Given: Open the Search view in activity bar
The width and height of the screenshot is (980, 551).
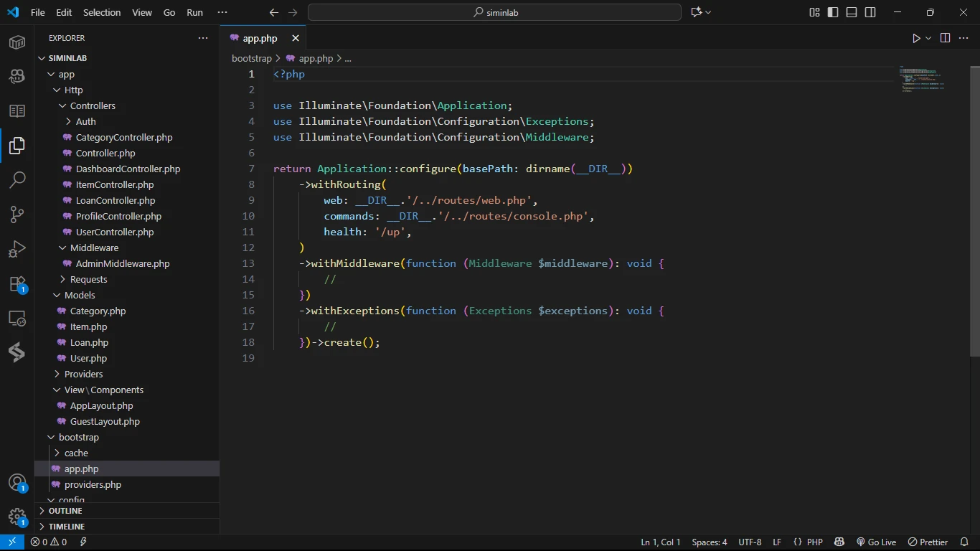Looking at the screenshot, I should point(17,179).
